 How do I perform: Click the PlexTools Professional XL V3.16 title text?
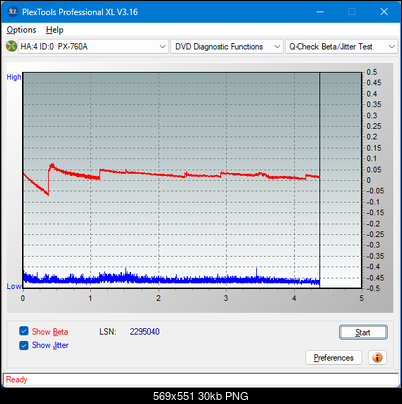point(80,12)
